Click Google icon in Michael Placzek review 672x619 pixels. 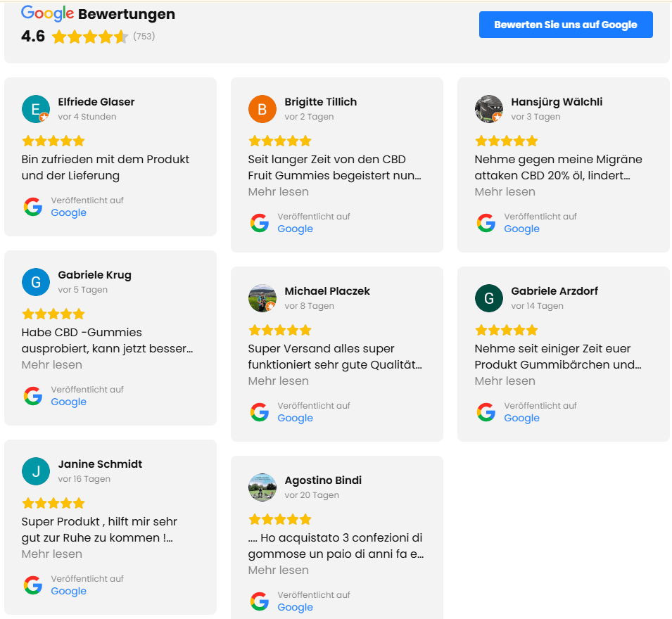(260, 412)
